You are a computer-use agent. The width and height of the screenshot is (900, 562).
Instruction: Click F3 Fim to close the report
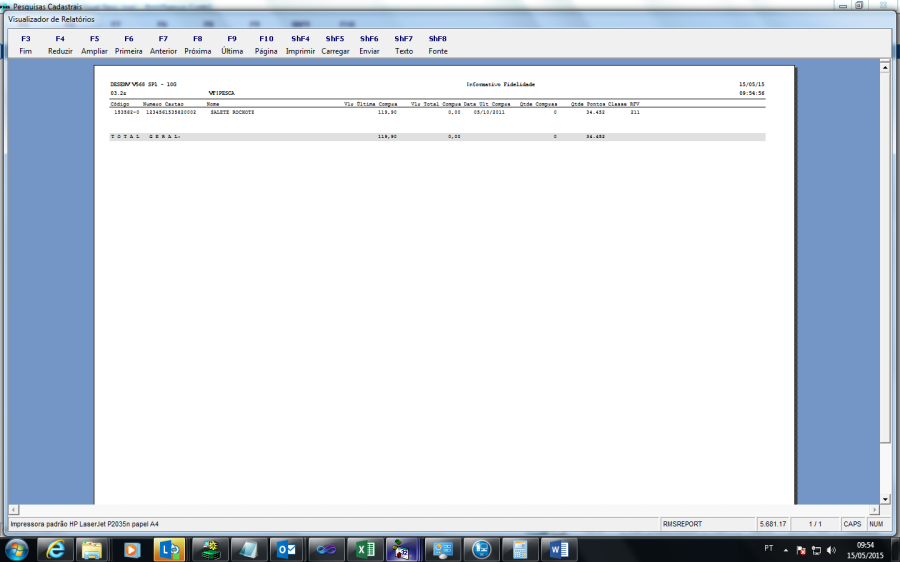pyautogui.click(x=26, y=45)
